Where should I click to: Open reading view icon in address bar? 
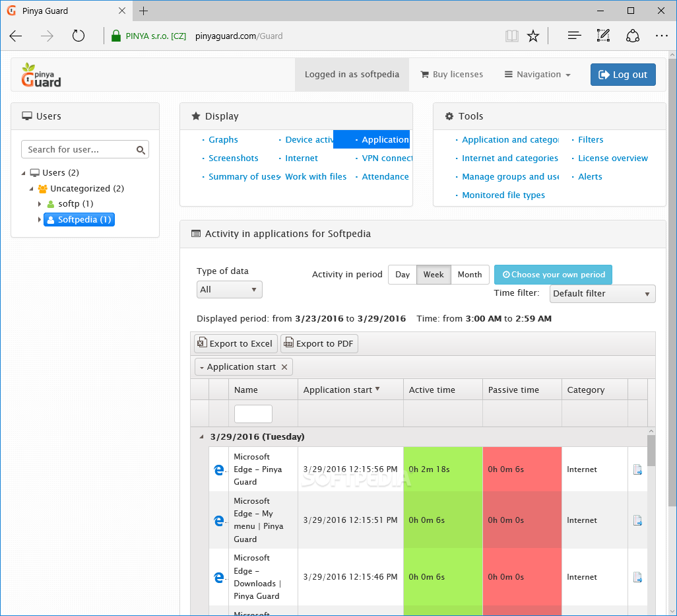click(511, 36)
